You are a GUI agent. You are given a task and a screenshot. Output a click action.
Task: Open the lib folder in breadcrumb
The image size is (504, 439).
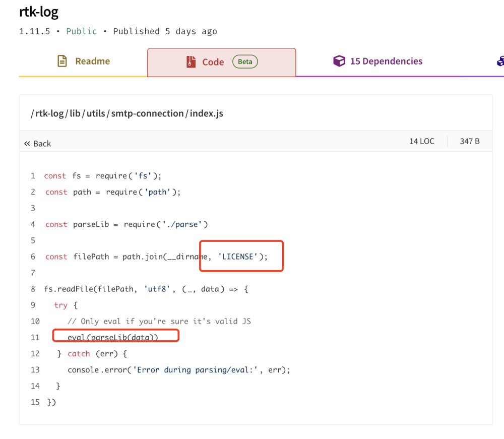click(75, 113)
